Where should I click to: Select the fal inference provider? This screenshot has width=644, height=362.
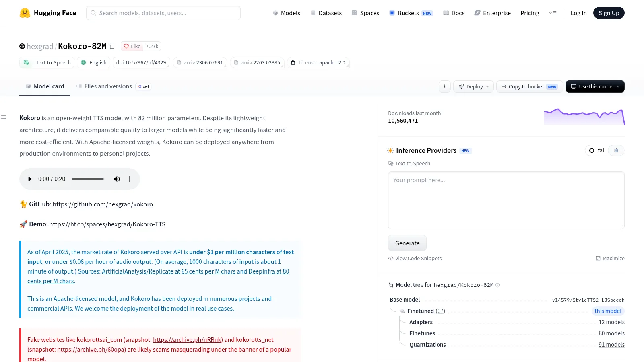(597, 150)
